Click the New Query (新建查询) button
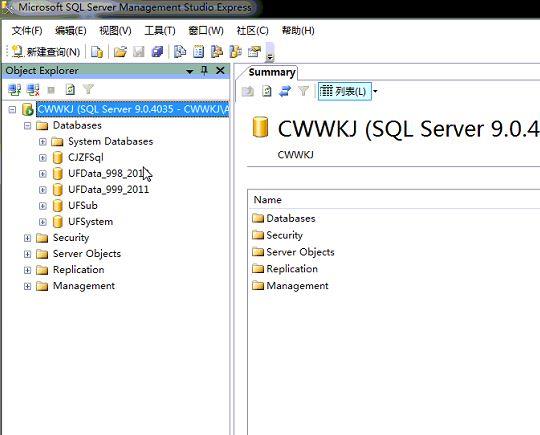The height and width of the screenshot is (435, 540). click(46, 52)
